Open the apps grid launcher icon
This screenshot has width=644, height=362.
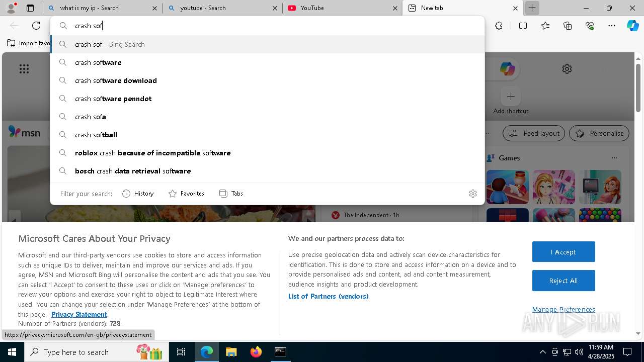[x=24, y=69]
